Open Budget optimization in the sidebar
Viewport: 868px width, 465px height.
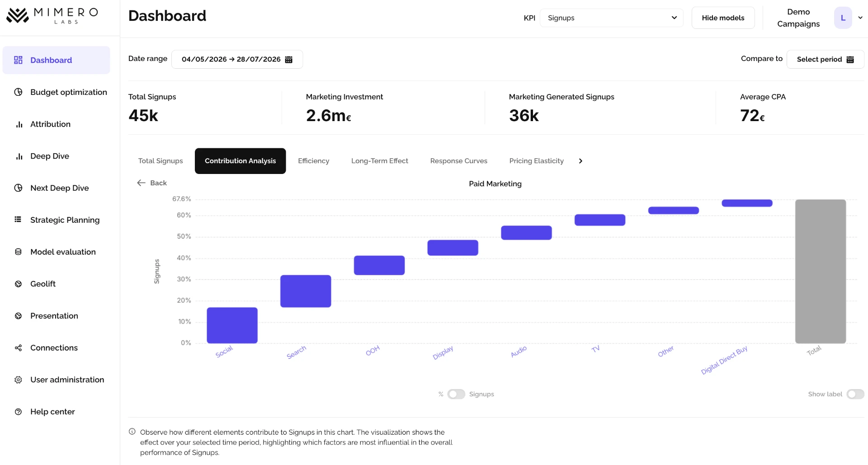(x=56, y=92)
